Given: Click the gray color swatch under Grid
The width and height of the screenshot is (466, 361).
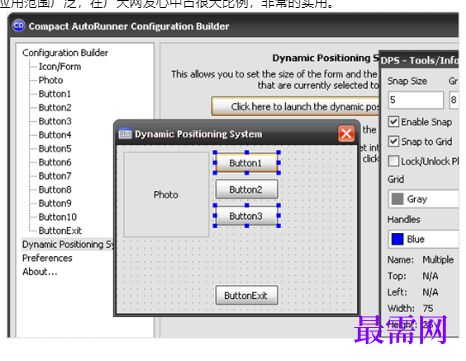Looking at the screenshot, I should click(x=397, y=199).
